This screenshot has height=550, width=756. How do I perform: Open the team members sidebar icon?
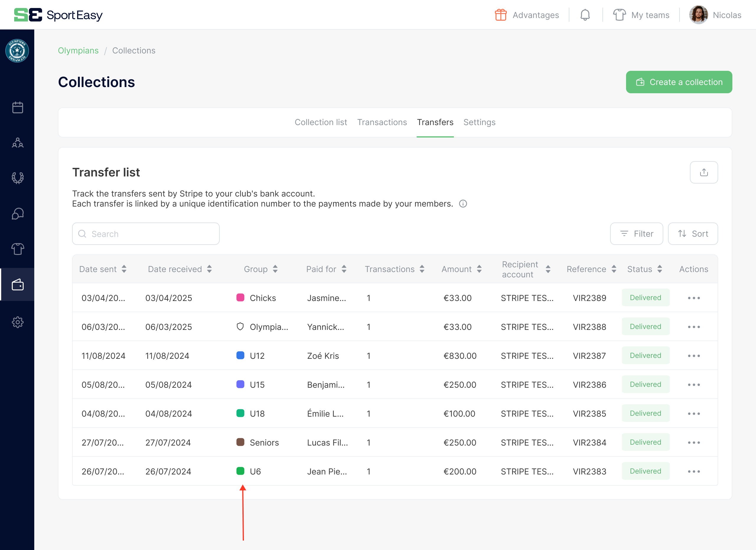[17, 143]
